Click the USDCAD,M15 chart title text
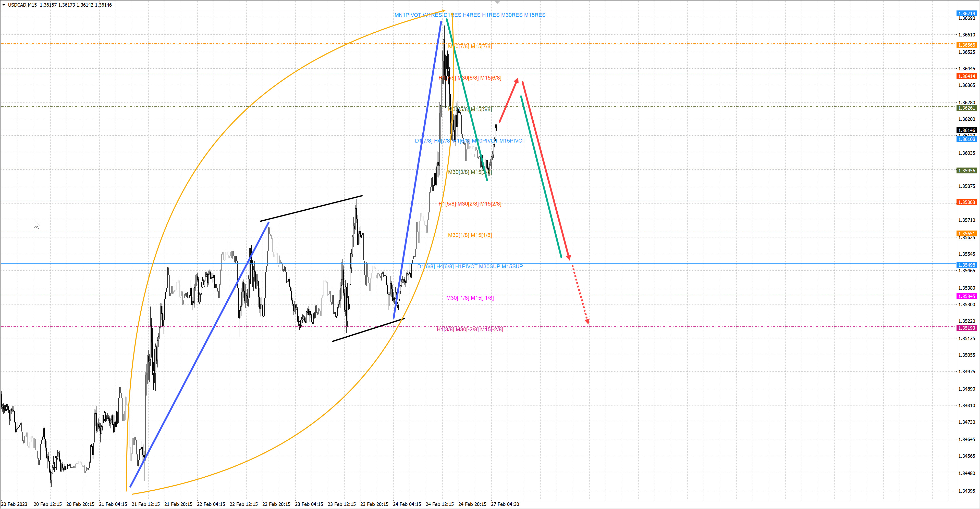 coord(22,5)
